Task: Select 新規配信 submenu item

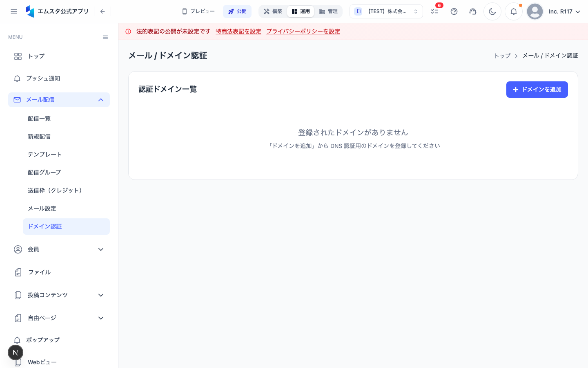Action: (x=66, y=137)
